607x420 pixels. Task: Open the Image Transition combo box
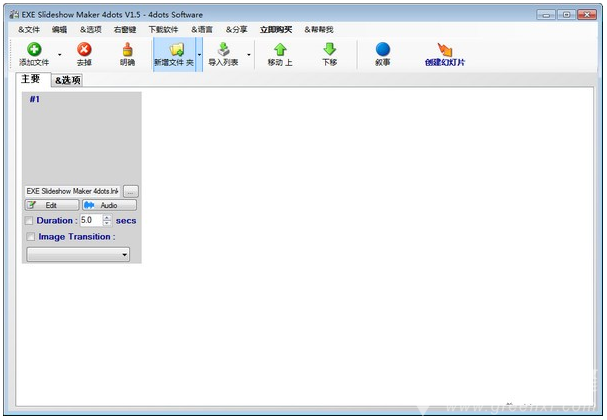[78, 255]
